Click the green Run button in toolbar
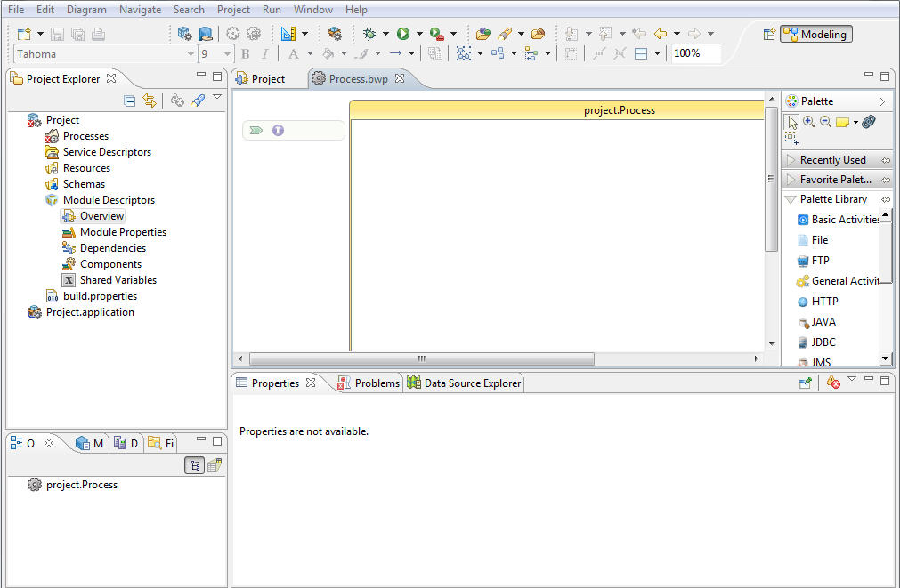Viewport: 900px width, 588px height. [x=403, y=34]
